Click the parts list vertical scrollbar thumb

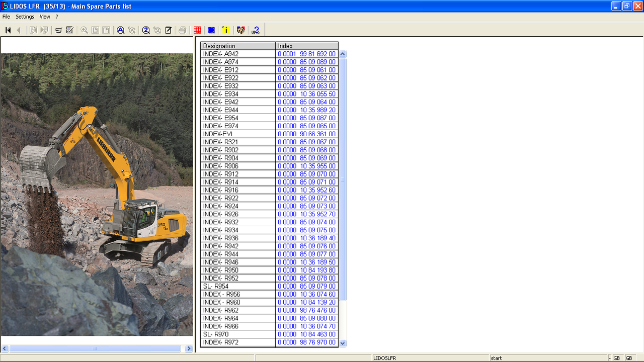343,179
